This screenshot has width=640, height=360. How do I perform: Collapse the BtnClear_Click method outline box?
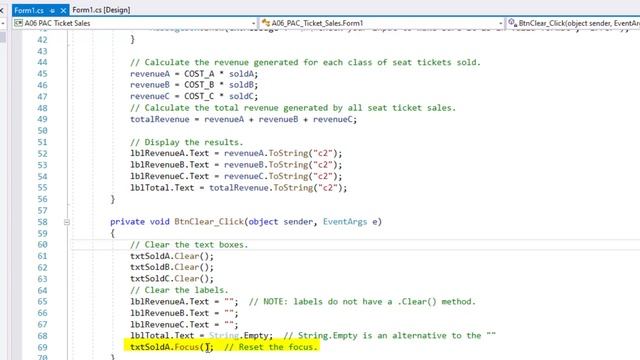click(67, 222)
